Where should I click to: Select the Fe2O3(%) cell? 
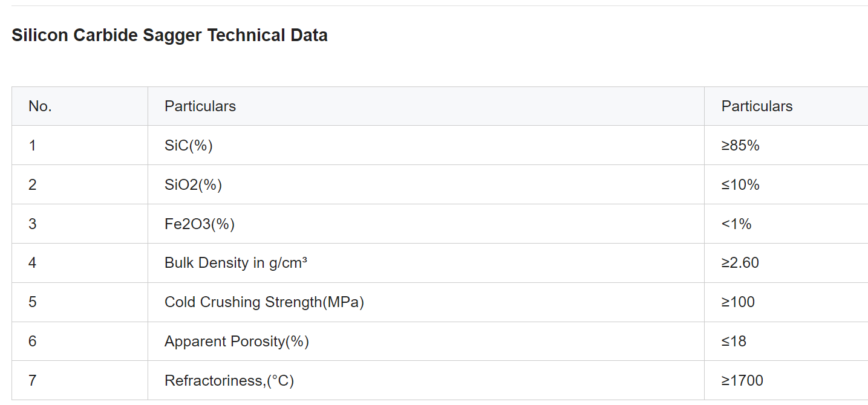click(x=426, y=224)
